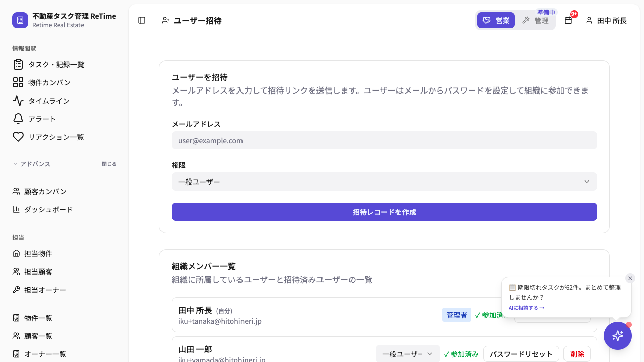Screen dimensions: 644x362
Task: Click AIに相談する link
Action: pos(526,308)
